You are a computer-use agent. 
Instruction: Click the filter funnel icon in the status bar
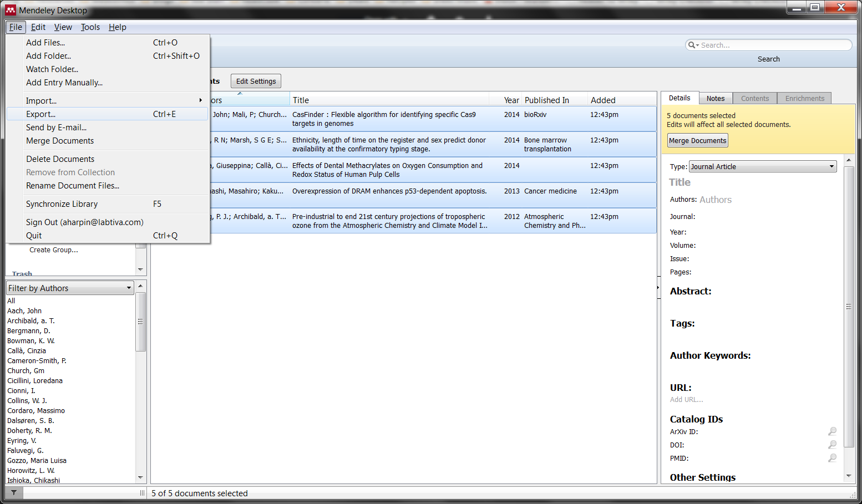tap(14, 492)
